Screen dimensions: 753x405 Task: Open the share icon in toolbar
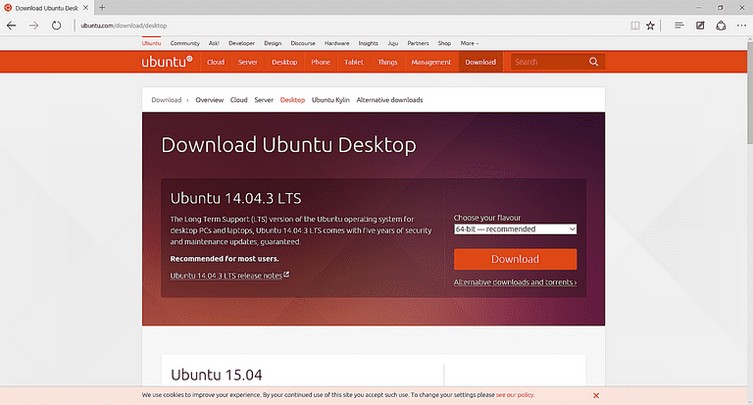(721, 25)
